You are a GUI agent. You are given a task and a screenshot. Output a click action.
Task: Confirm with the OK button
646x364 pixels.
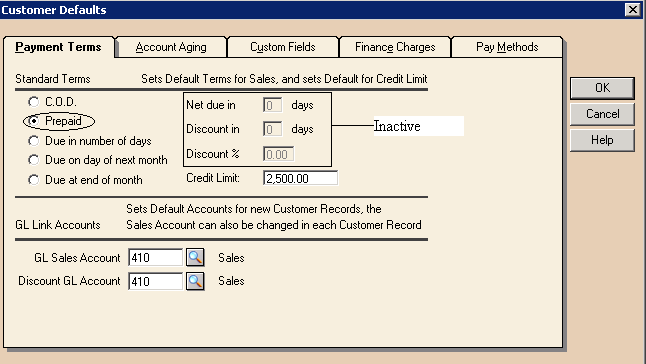602,88
